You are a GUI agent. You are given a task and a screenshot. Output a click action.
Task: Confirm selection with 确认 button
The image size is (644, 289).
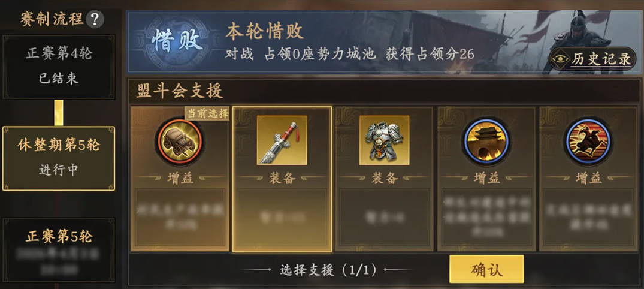pos(486,269)
